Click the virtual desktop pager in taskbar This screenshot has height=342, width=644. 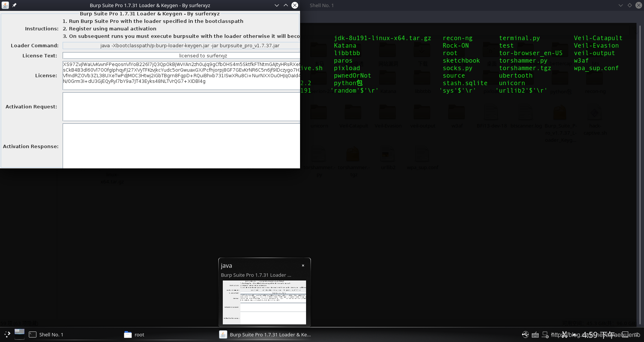[x=20, y=334]
